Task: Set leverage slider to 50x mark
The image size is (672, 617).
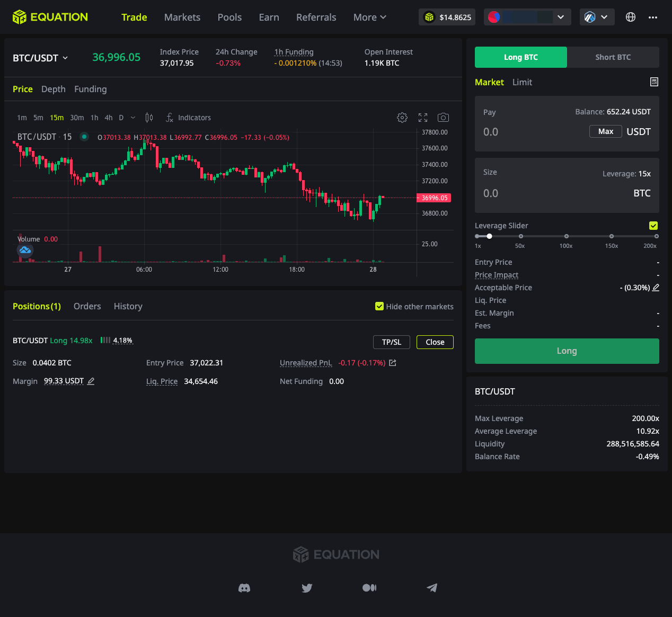Action: [x=521, y=236]
